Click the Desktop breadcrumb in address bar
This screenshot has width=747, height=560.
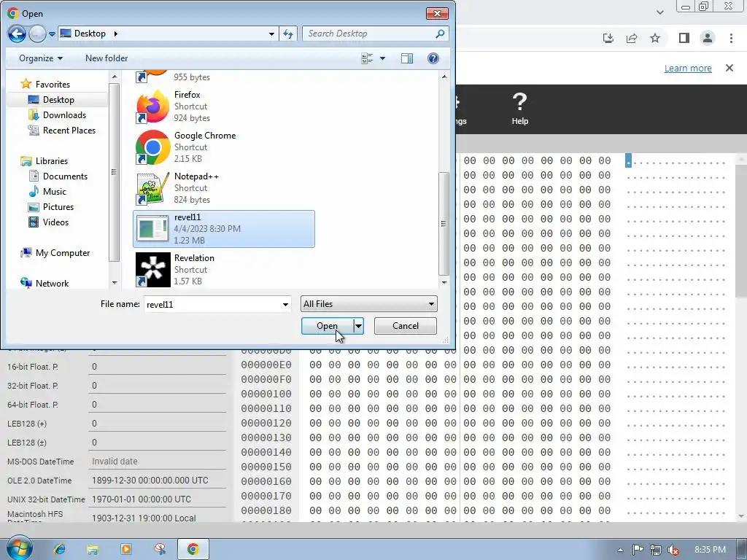[x=90, y=34]
